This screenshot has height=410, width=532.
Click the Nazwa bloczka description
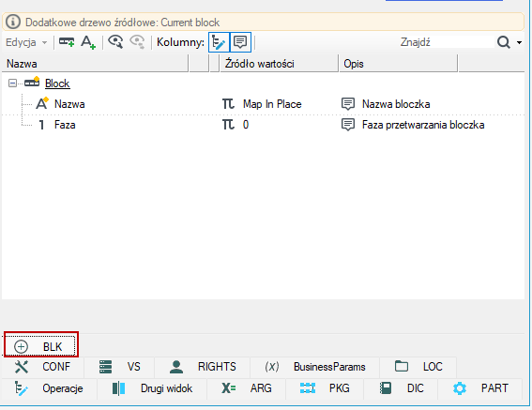click(396, 104)
